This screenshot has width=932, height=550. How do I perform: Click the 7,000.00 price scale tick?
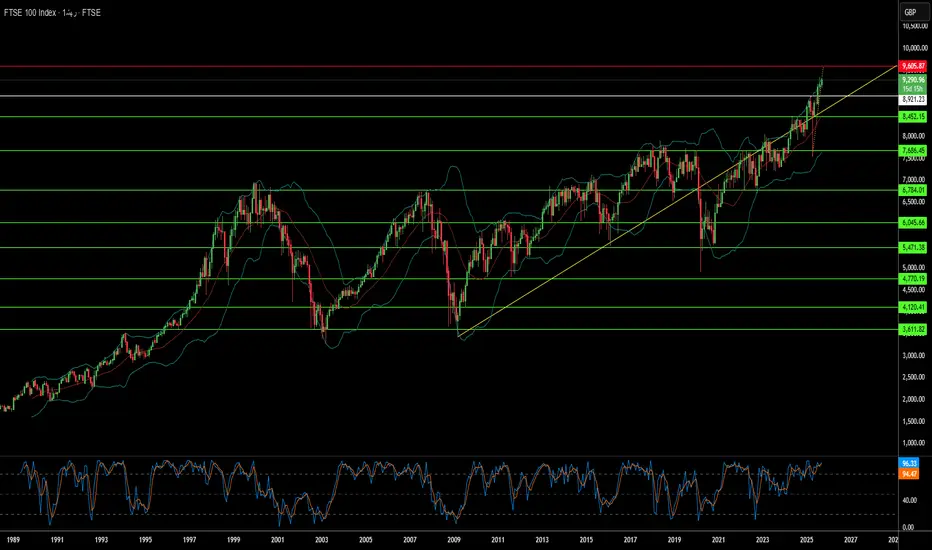[914, 180]
